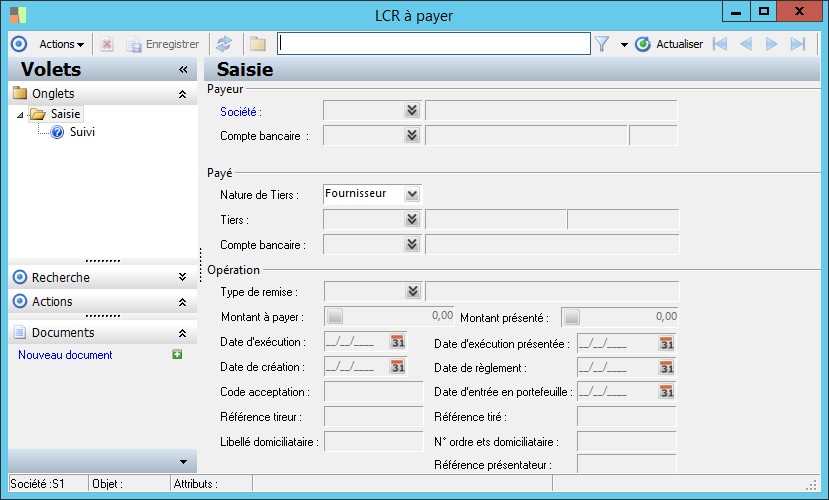
Task: Go to next record arrow
Action: (771, 44)
